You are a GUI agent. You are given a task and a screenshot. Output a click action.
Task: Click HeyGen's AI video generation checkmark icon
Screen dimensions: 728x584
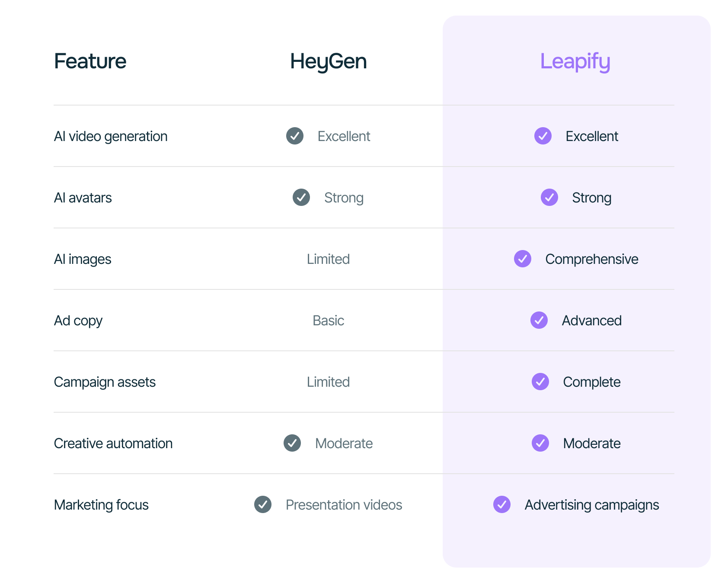click(295, 136)
